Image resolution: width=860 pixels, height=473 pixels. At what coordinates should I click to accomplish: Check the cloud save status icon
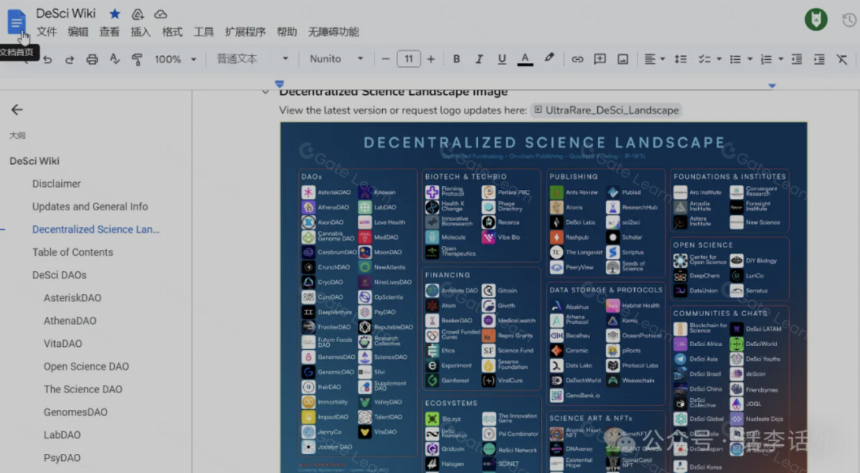click(160, 14)
